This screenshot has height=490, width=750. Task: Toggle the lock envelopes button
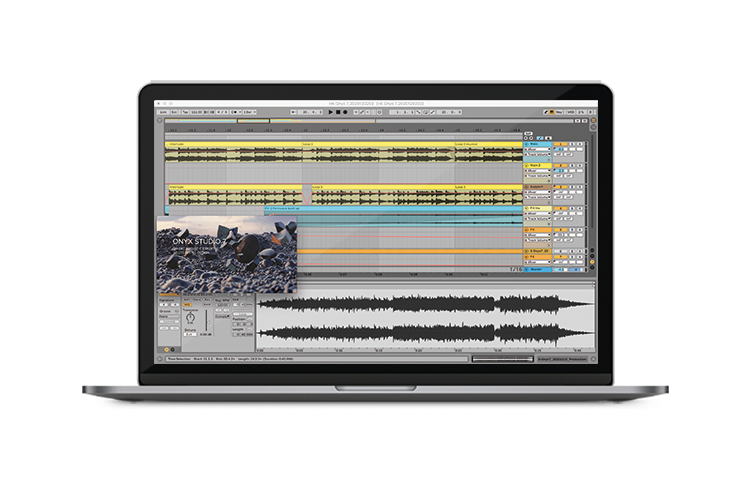(548, 138)
